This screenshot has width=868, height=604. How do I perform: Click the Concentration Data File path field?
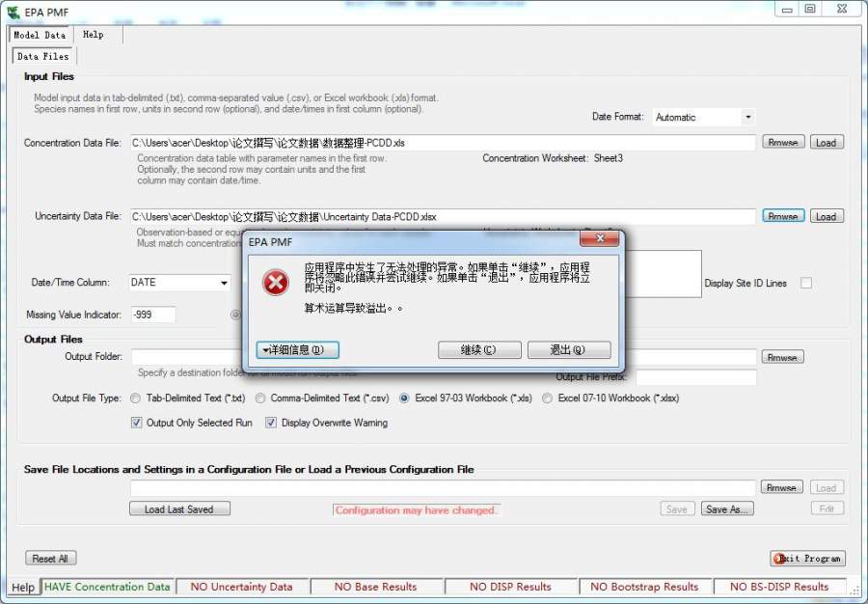(x=443, y=143)
